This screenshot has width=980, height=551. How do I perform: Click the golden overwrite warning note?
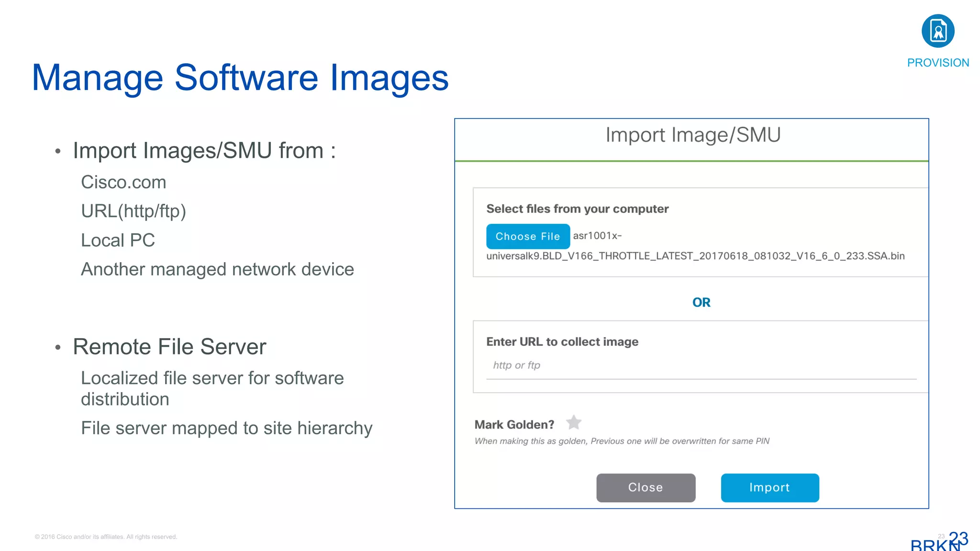click(622, 441)
